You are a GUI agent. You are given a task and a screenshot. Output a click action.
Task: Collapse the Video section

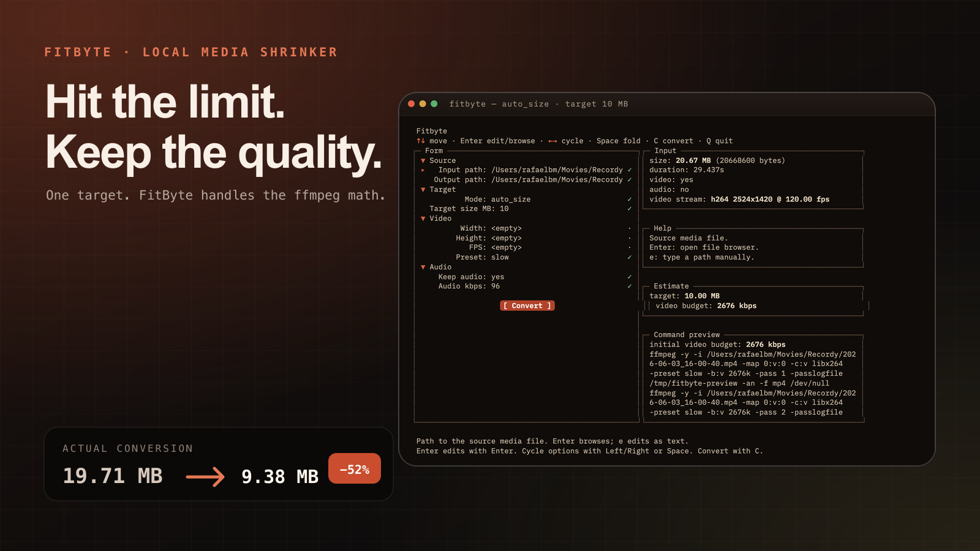[x=423, y=219]
